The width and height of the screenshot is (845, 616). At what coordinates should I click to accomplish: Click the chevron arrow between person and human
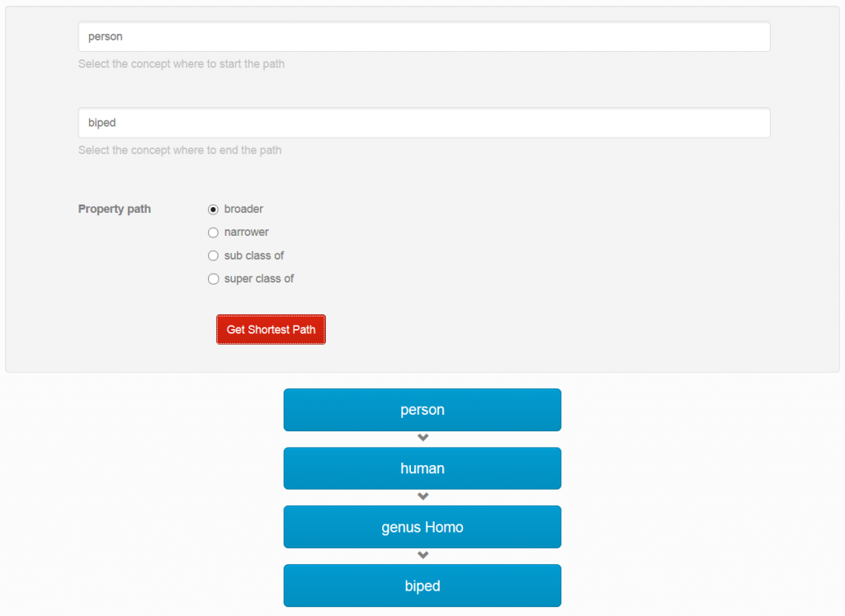(422, 438)
